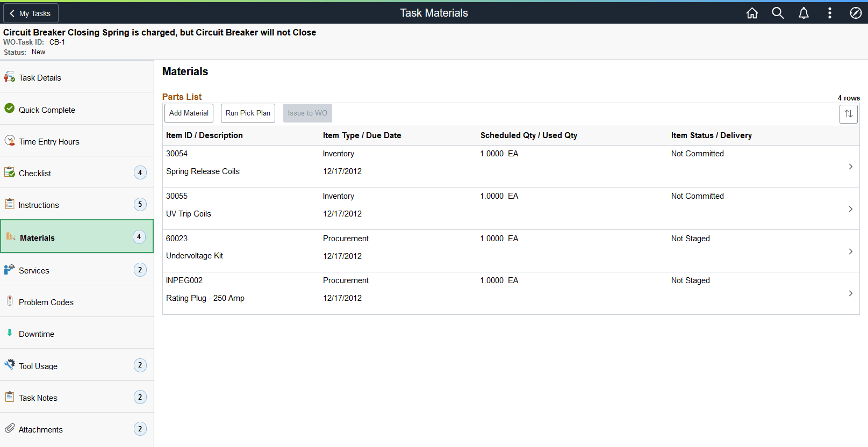This screenshot has height=447, width=868.
Task: Open the Downtime tab
Action: pos(77,333)
